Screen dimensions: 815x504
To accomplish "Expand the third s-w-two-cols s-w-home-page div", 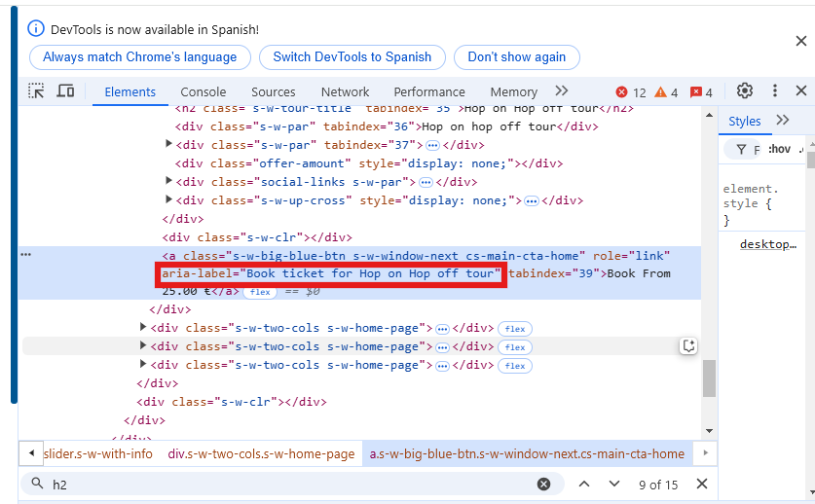I will 143,364.
